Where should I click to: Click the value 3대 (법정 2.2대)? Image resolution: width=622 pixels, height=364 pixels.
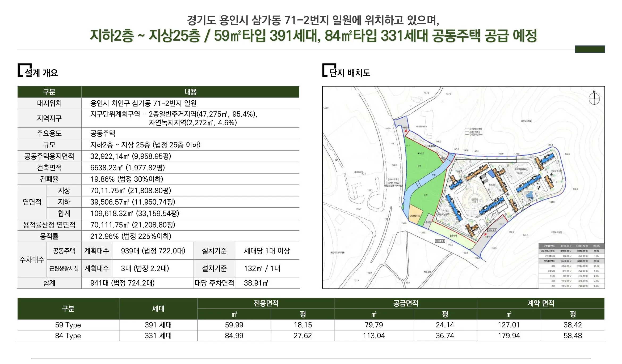[145, 268]
